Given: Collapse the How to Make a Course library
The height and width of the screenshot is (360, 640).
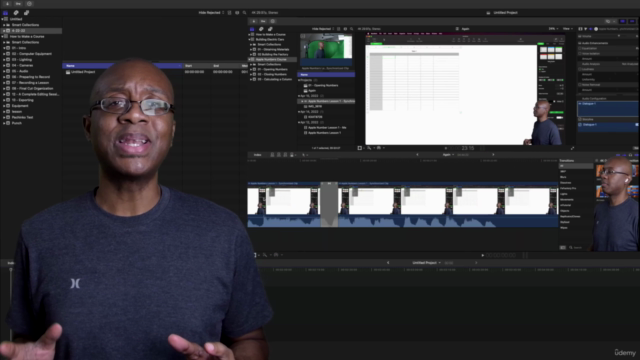Looking at the screenshot, I should pyautogui.click(x=2, y=36).
